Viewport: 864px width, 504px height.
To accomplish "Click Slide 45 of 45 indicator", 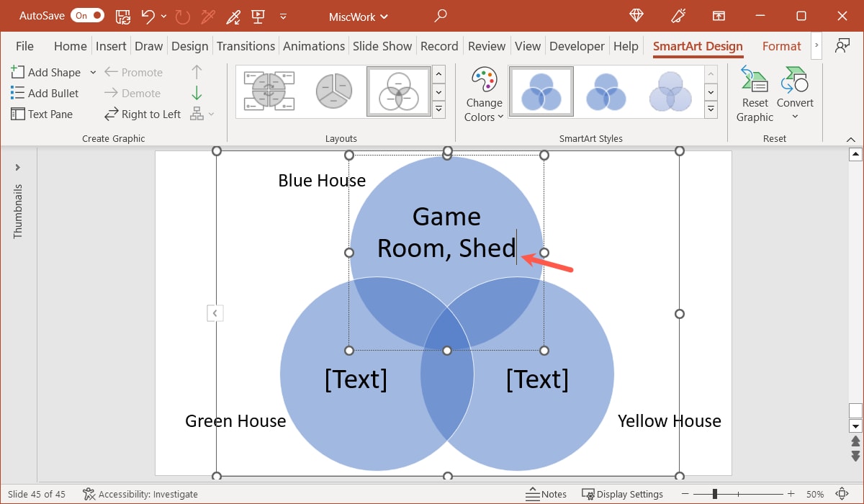I will (37, 494).
